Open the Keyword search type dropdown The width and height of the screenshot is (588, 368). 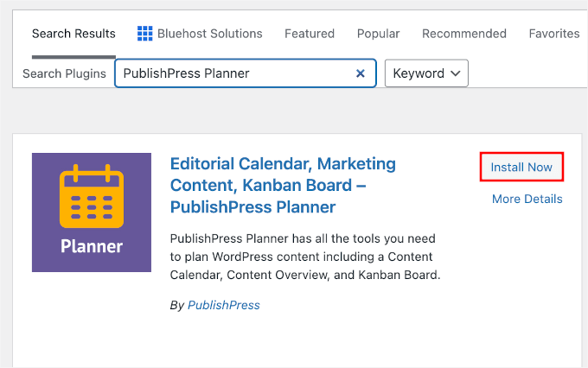(426, 73)
